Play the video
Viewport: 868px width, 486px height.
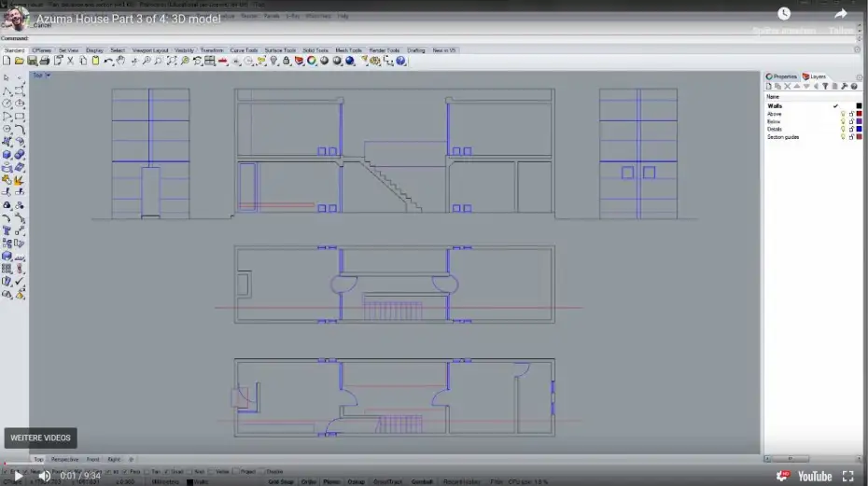coord(18,476)
